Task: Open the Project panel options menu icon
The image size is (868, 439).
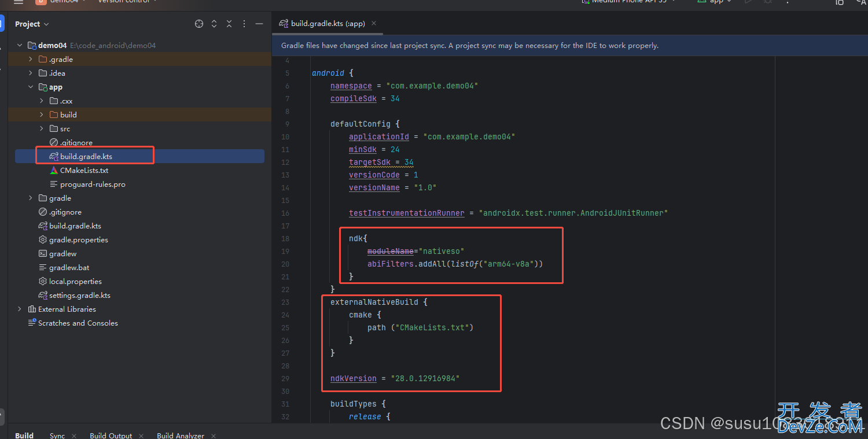Action: coord(244,24)
